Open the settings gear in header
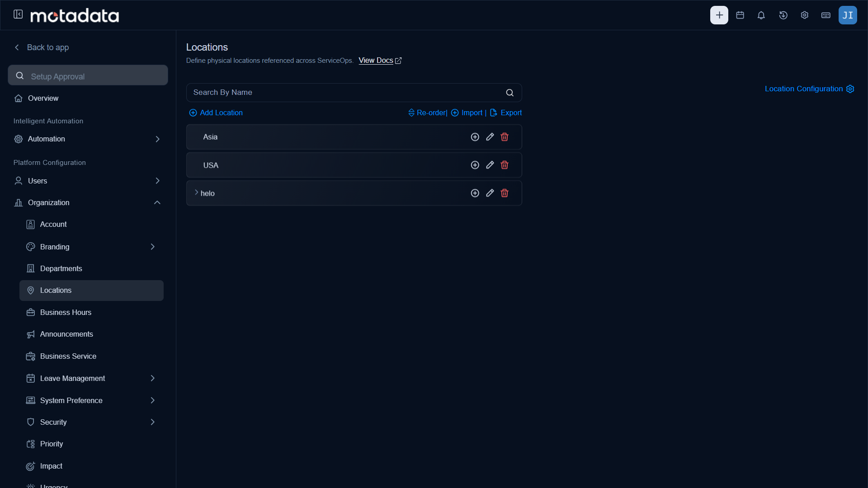Viewport: 868px width, 488px height. (x=805, y=15)
